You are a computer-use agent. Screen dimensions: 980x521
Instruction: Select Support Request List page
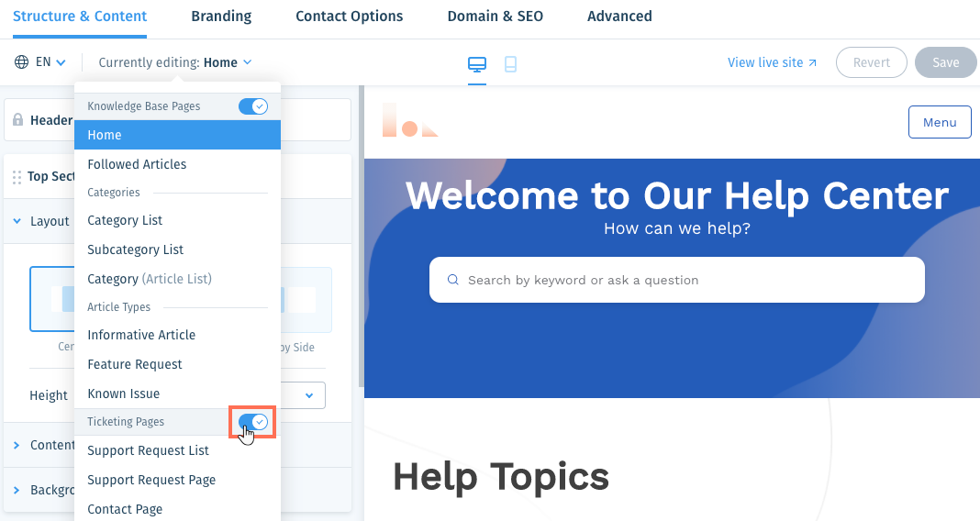177,450
